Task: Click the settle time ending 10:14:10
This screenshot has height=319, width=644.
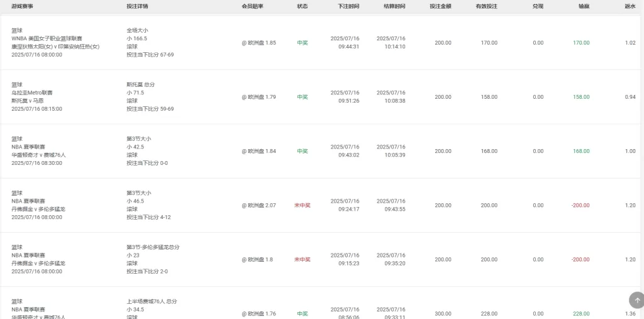Action: click(391, 43)
